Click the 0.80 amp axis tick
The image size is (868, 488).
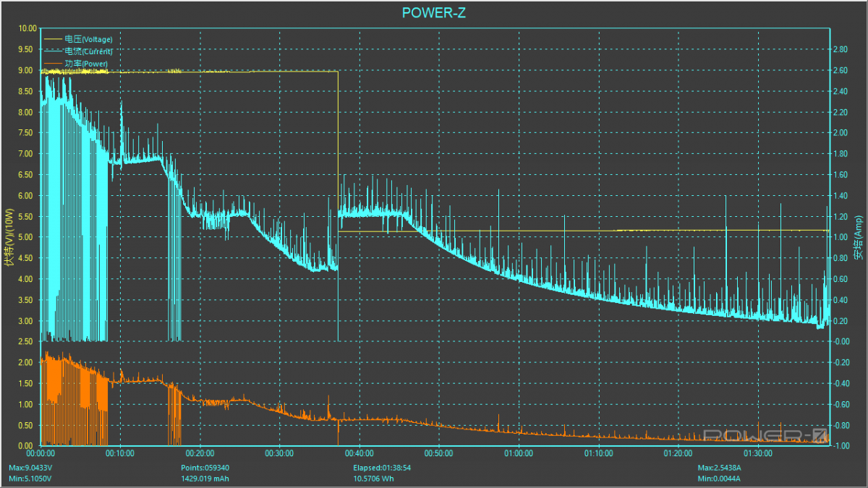[x=839, y=258]
